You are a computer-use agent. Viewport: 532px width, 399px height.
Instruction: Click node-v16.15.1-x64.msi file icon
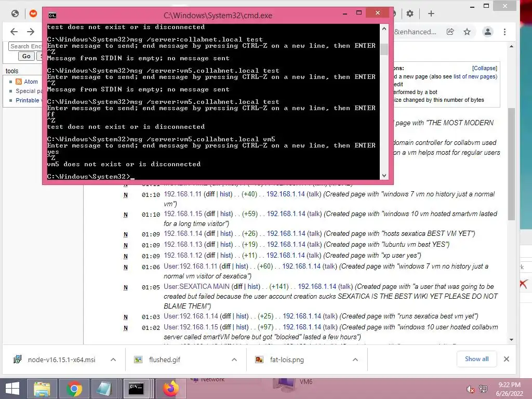point(17,360)
